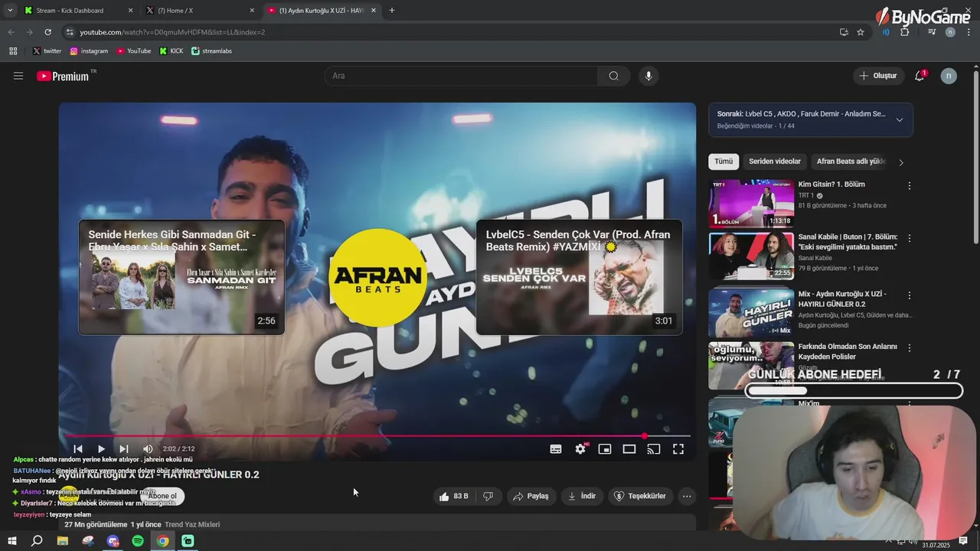Viewport: 980px width, 551px height.
Task: Open File Explorer from the taskbar
Action: click(x=63, y=541)
